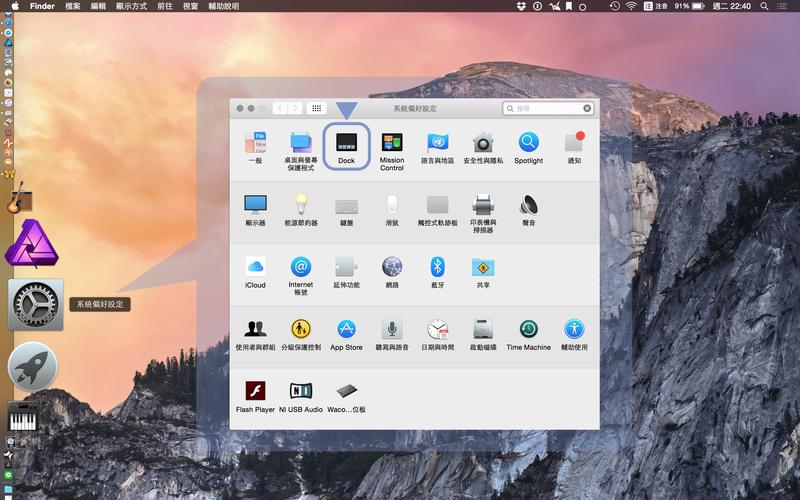The width and height of the screenshot is (800, 500).
Task: Open 能源節約器 (Energy Saver) pane
Action: pyautogui.click(x=301, y=210)
